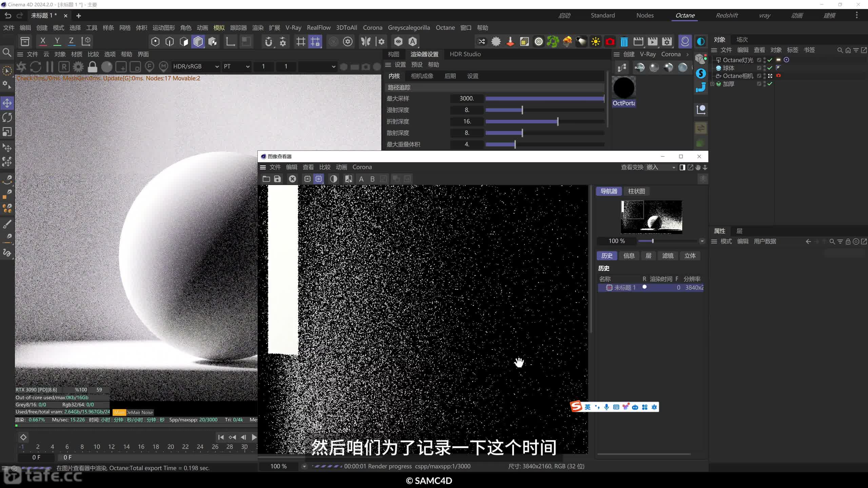868x488 pixels.
Task: Select 未标题 1 history entry
Action: pyautogui.click(x=650, y=288)
